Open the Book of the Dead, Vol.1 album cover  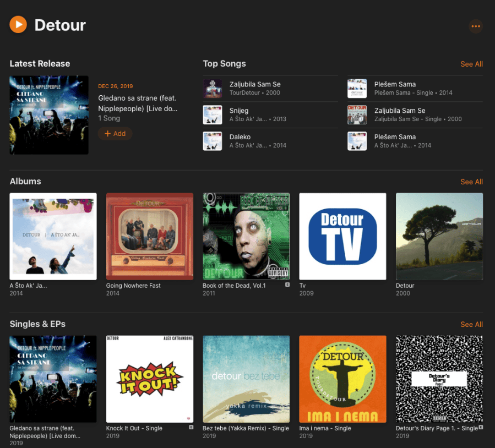pyautogui.click(x=246, y=236)
